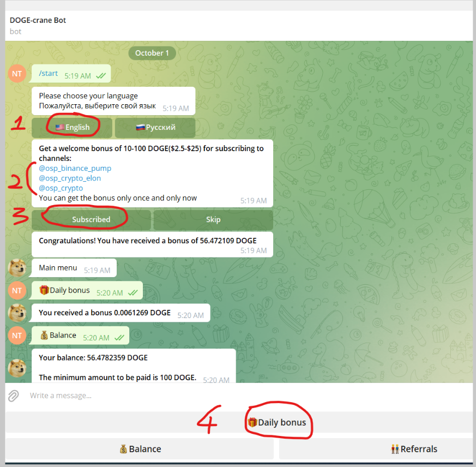
Task: Click the money bag icon in Balance keyboard button
Action: point(123,449)
